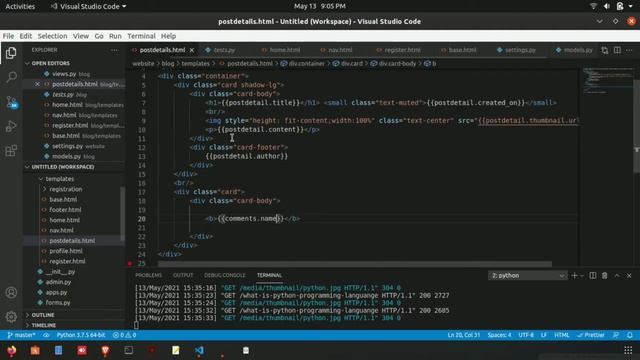This screenshot has height=360, width=640.
Task: Click the Visual Studio Code dock icon
Action: 199,351
